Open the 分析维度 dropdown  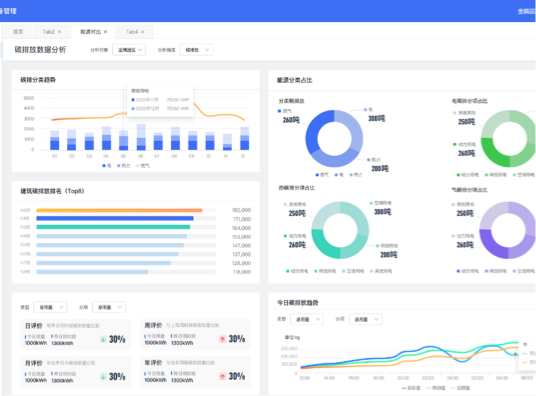[197, 50]
